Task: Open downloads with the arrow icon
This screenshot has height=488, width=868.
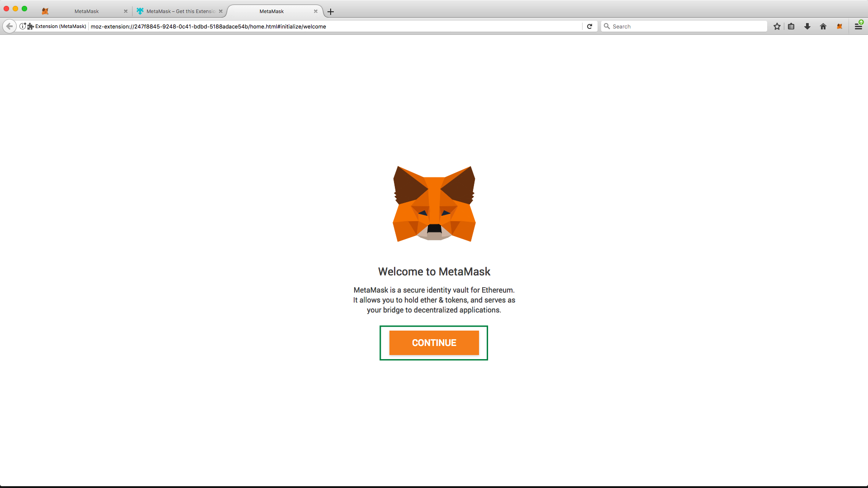Action: click(x=807, y=26)
